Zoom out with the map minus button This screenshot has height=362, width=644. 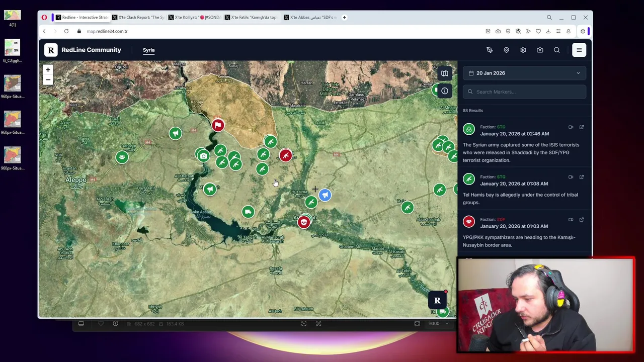coord(48,79)
